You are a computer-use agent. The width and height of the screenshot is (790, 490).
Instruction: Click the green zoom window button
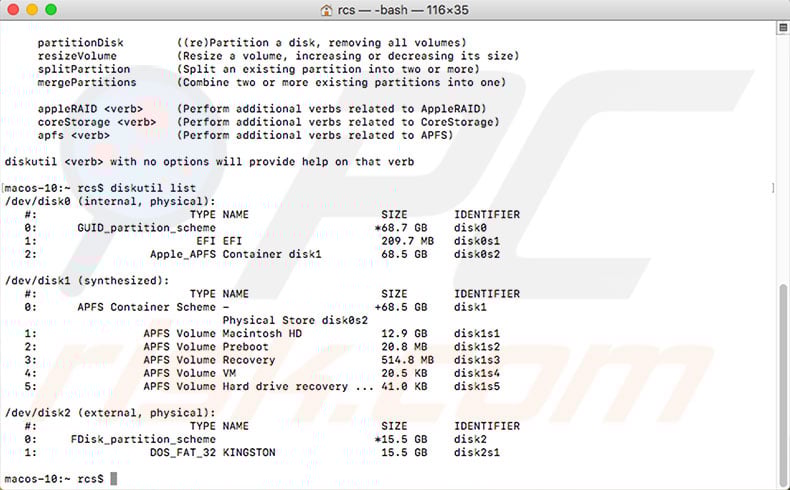(51, 10)
